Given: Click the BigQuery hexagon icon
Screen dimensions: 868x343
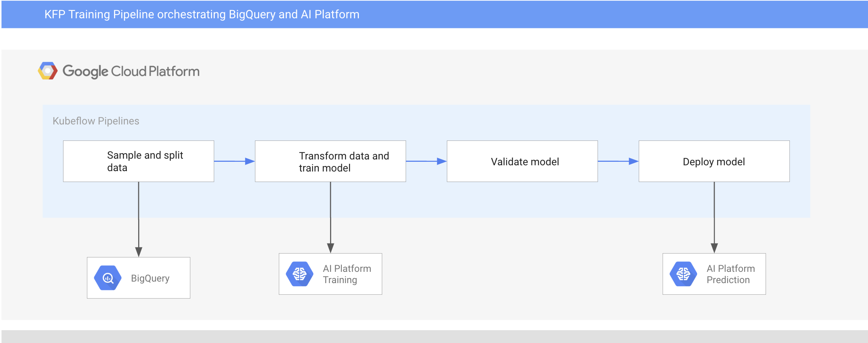Looking at the screenshot, I should coord(108,278).
